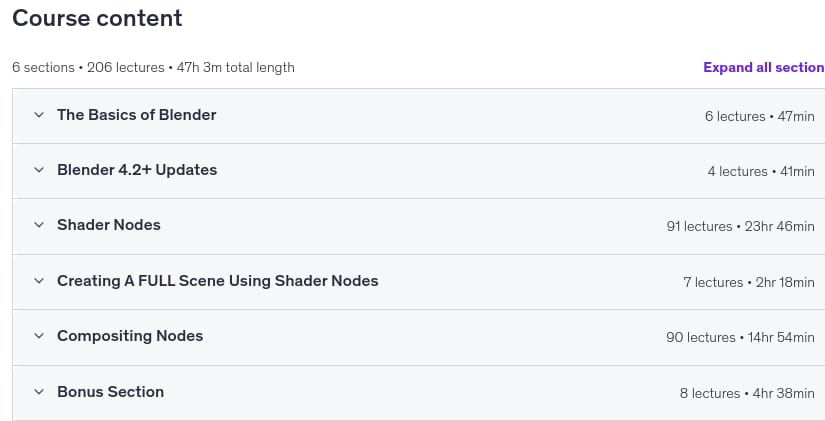Click the Expand all sections link
This screenshot has height=421, width=825.
(764, 67)
